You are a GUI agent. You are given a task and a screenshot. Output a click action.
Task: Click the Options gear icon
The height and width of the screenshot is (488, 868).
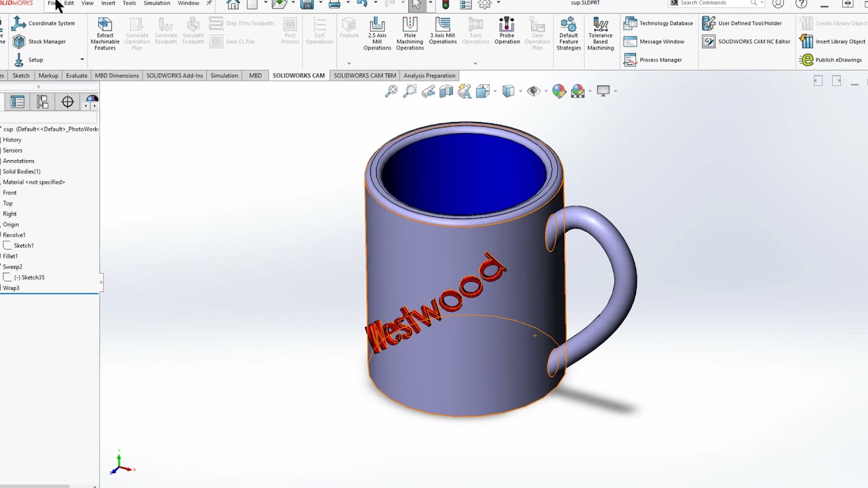[484, 5]
